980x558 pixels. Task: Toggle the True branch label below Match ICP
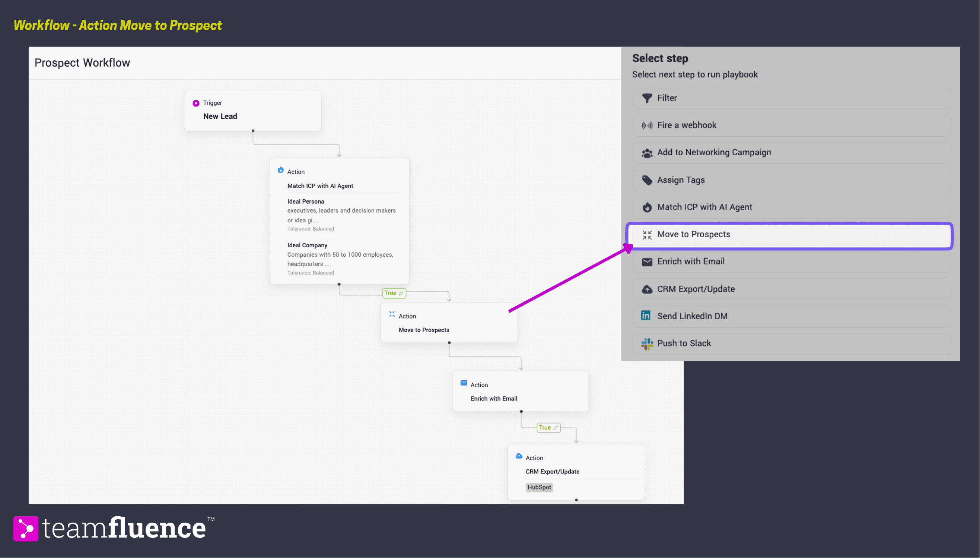click(x=394, y=293)
